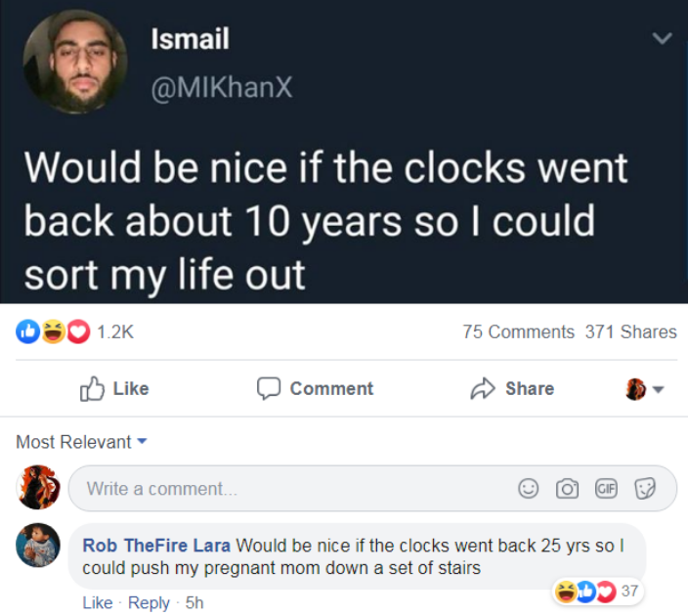
Task: Click the Share arrow button
Action: [512, 388]
